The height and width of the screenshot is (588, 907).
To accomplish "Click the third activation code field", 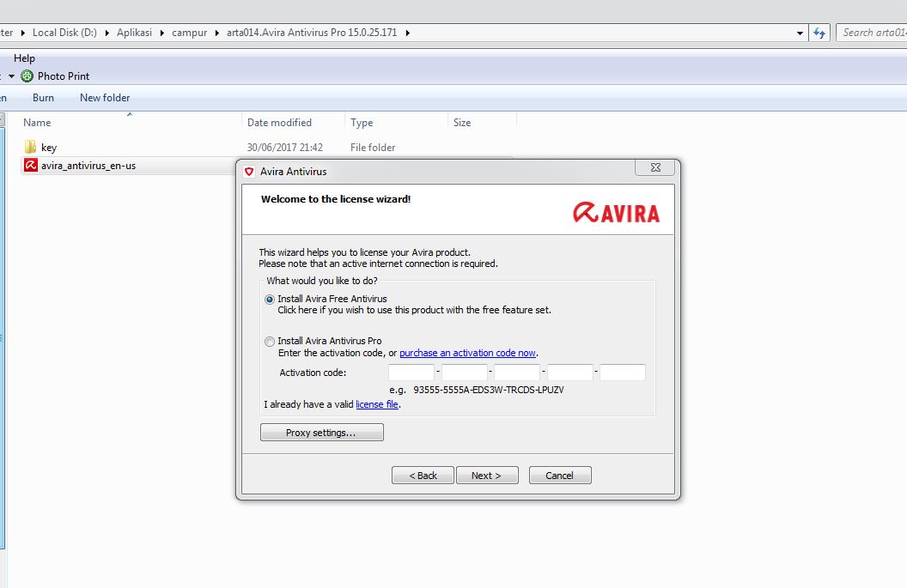I will (x=517, y=373).
